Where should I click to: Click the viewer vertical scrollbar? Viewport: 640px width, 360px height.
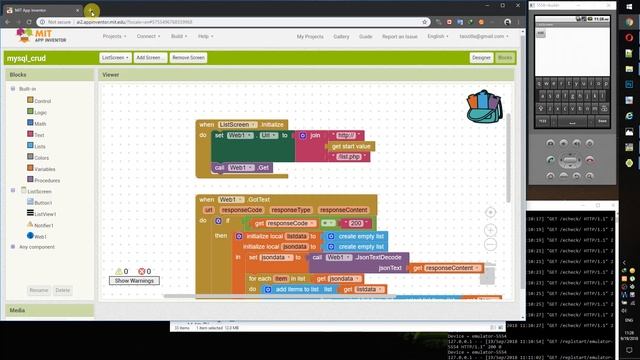[508, 158]
